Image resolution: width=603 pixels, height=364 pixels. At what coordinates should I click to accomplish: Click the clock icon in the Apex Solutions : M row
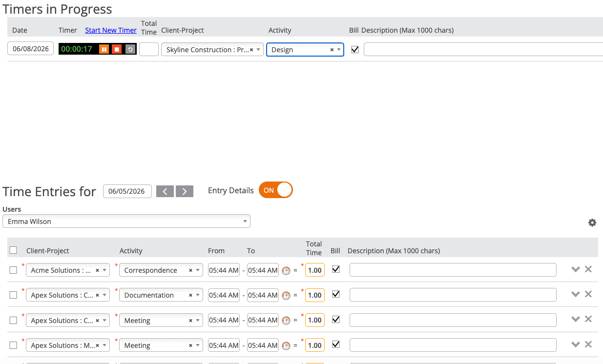tap(286, 345)
